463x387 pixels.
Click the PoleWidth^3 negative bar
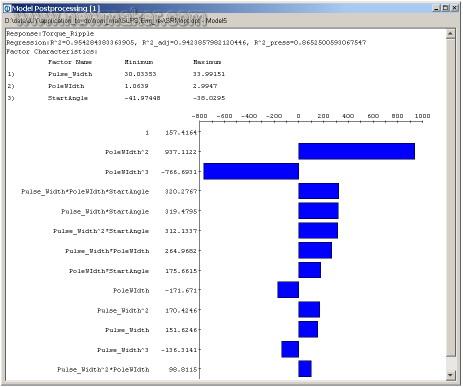pos(251,171)
